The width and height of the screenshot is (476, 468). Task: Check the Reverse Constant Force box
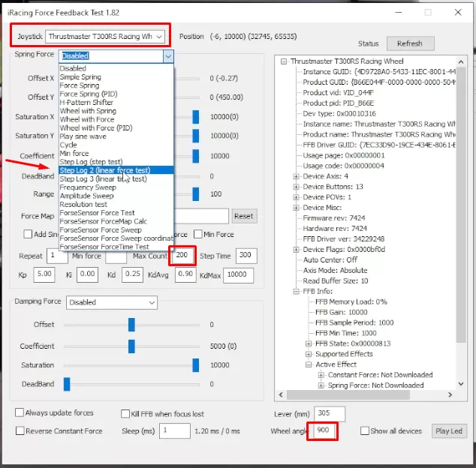20,430
